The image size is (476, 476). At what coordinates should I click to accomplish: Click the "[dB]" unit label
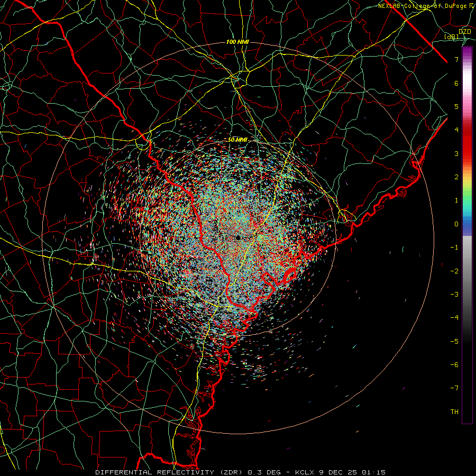point(452,36)
